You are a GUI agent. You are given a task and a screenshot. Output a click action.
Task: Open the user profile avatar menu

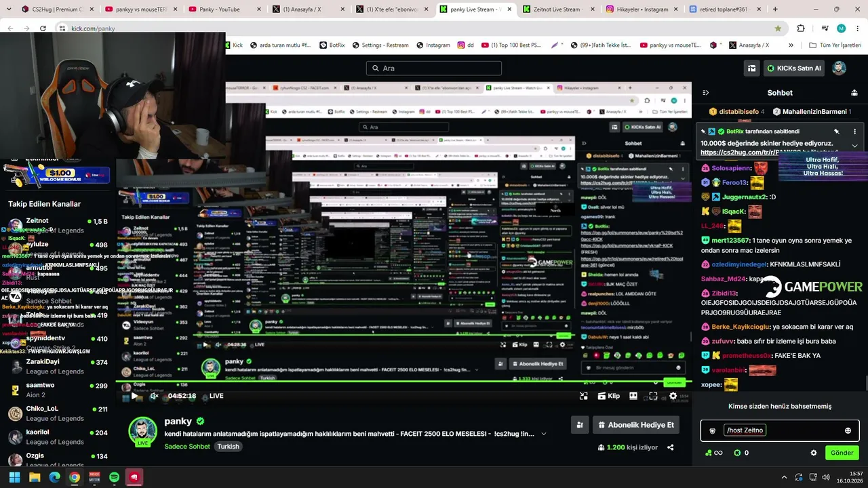[x=840, y=68]
